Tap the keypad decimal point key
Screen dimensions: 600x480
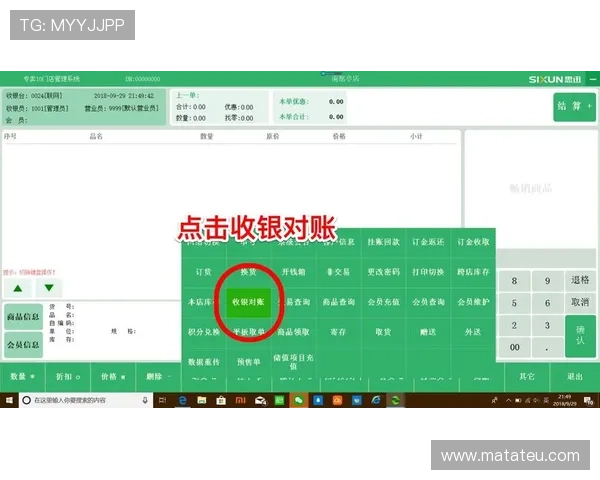pos(548,348)
